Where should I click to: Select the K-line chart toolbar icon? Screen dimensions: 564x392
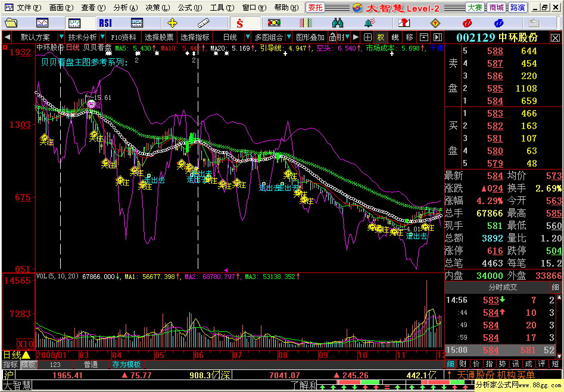(74, 23)
